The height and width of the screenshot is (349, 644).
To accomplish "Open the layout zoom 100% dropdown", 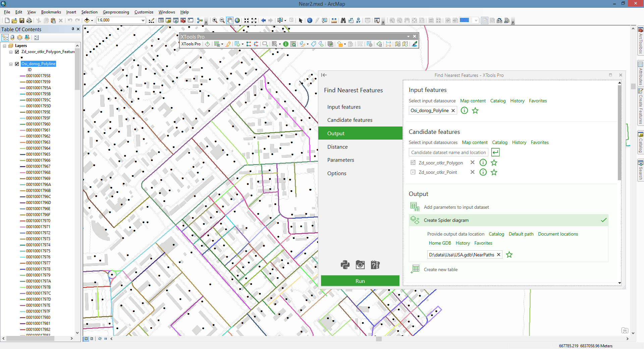I will click(476, 20).
